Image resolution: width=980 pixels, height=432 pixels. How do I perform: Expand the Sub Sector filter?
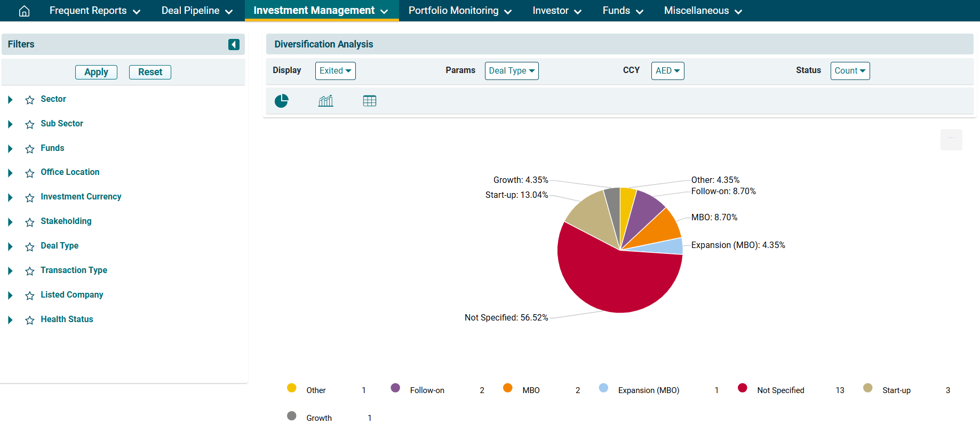[10, 124]
